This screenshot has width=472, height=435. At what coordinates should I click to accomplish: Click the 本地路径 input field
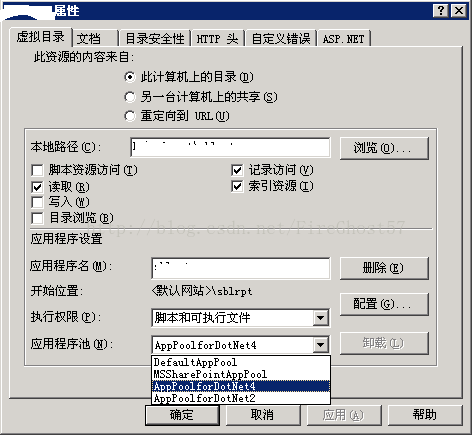tap(230, 147)
